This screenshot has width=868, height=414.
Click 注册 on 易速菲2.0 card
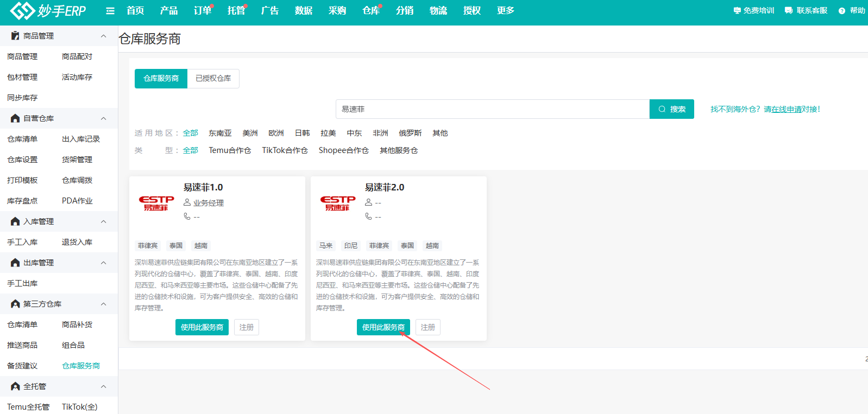(428, 327)
